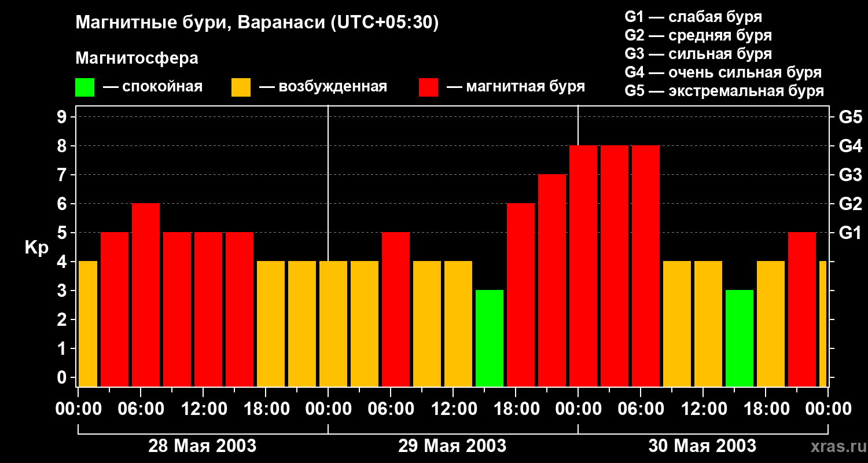Screen dimensions: 868x463
Task: Click the date label '28 Мая 2003'
Action: [x=203, y=446]
